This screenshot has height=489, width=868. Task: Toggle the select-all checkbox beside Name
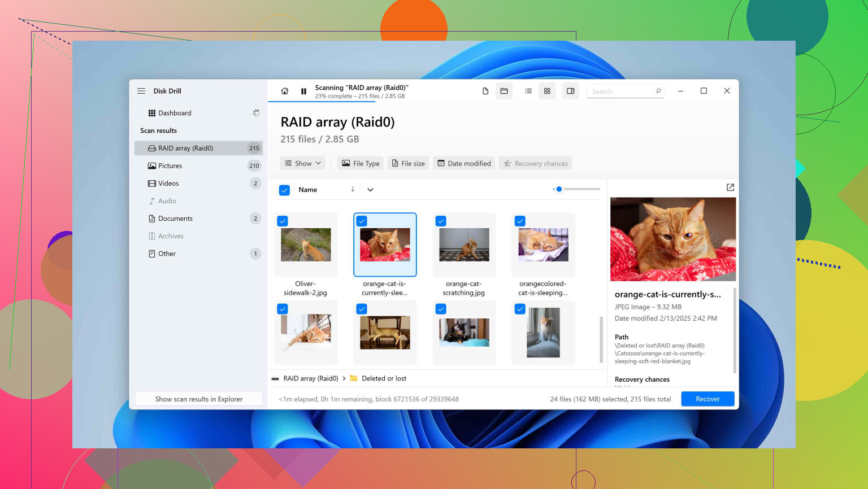click(x=285, y=190)
